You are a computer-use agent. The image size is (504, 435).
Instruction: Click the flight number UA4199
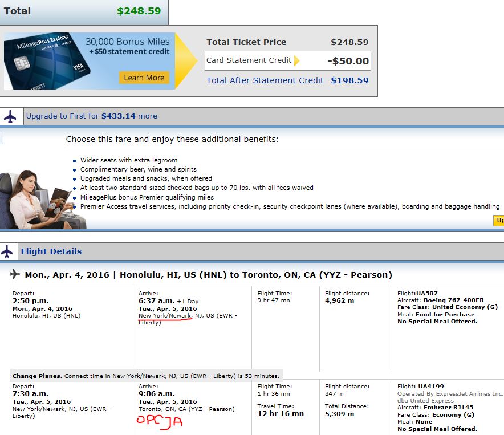(431, 386)
